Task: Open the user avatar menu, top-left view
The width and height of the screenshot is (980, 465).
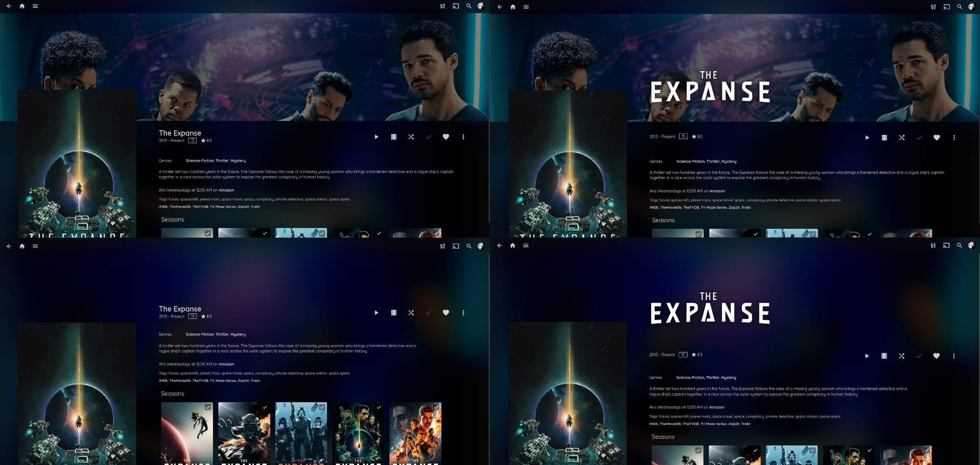Action: [x=481, y=6]
